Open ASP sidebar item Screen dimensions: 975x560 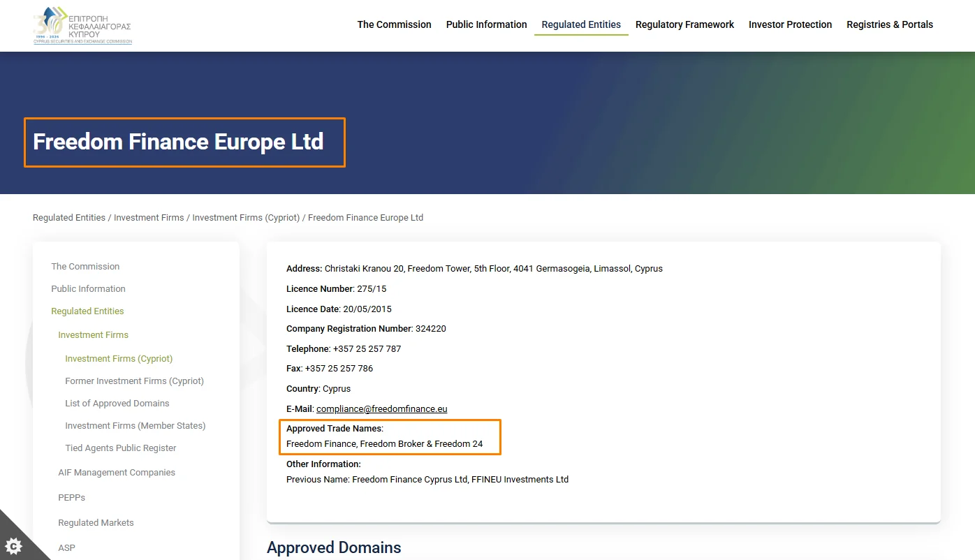click(x=66, y=548)
